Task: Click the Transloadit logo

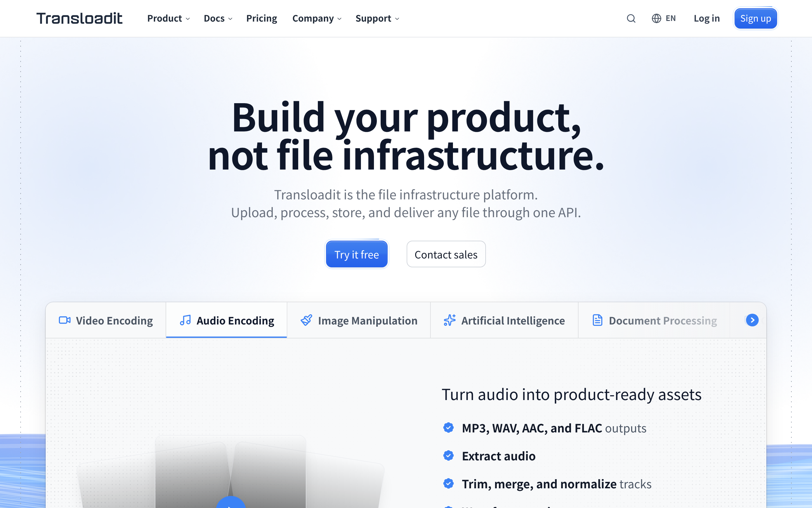Action: (x=80, y=18)
